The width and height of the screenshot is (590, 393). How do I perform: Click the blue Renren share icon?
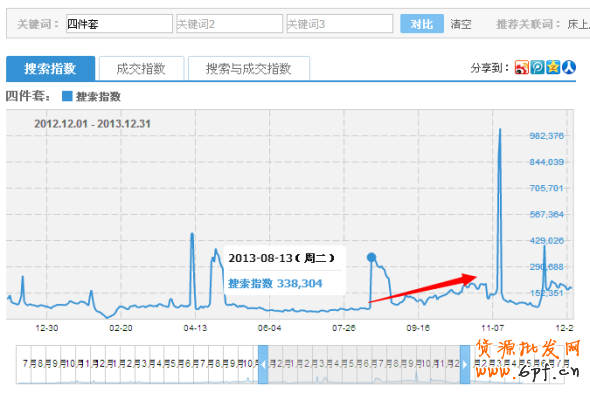[x=569, y=67]
